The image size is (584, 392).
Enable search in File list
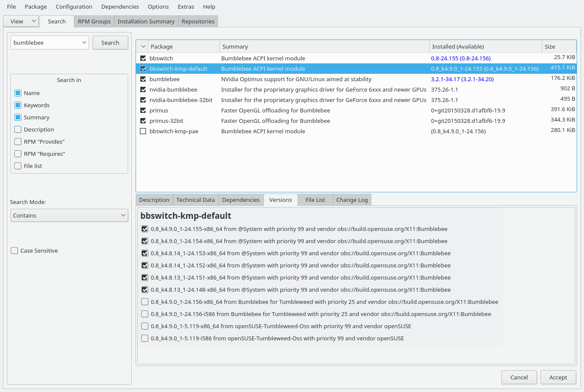(x=18, y=166)
